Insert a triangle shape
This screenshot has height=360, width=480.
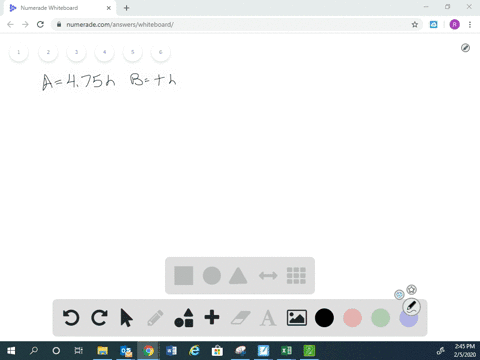click(238, 276)
